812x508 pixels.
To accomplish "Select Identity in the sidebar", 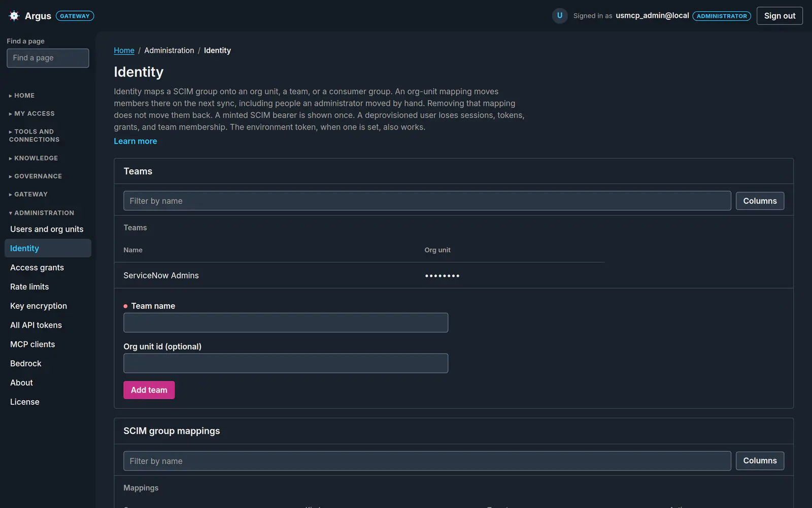I will click(x=48, y=248).
